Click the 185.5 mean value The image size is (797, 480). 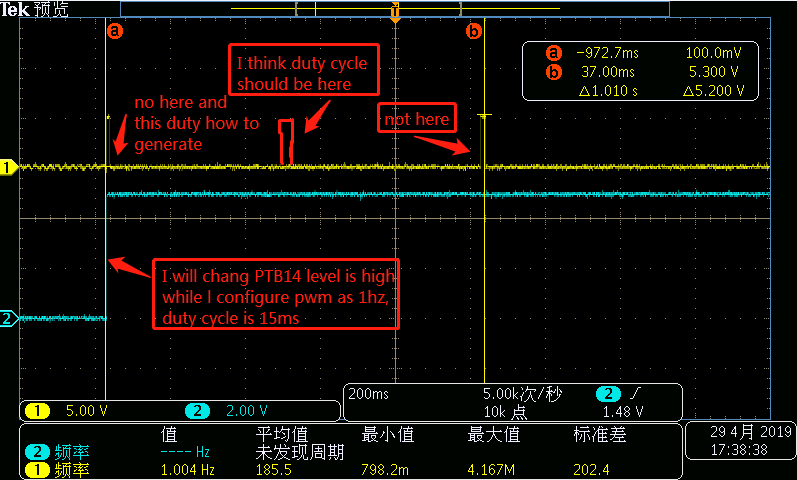point(273,470)
